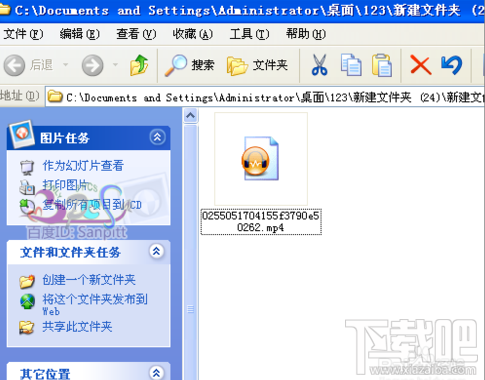Click the Copy toolbar icon
Image resolution: width=485 pixels, height=380 pixels.
tap(351, 65)
